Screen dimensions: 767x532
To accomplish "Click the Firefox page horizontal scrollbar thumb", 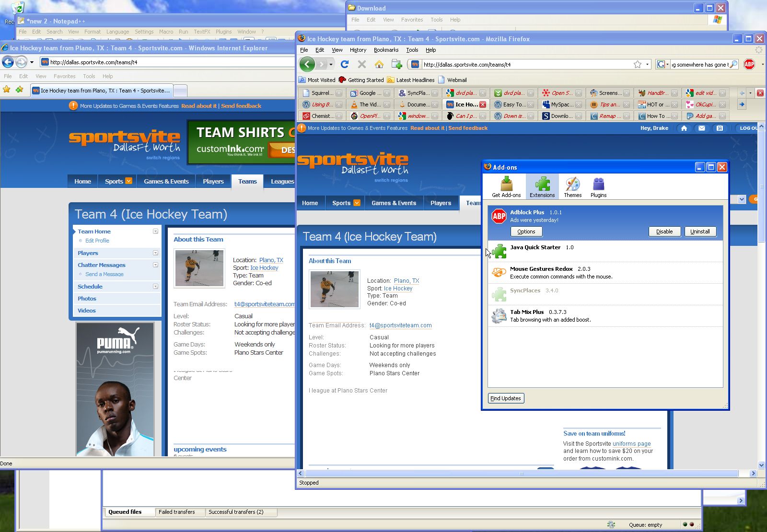I will point(521,474).
